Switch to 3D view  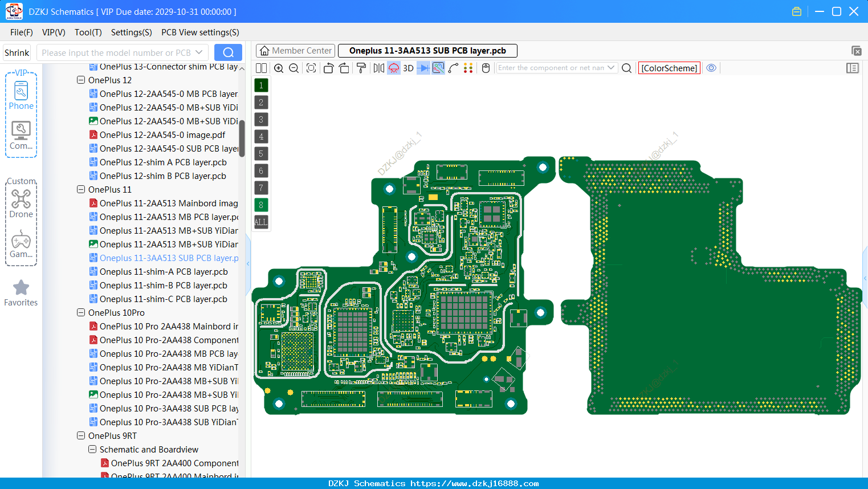(408, 68)
